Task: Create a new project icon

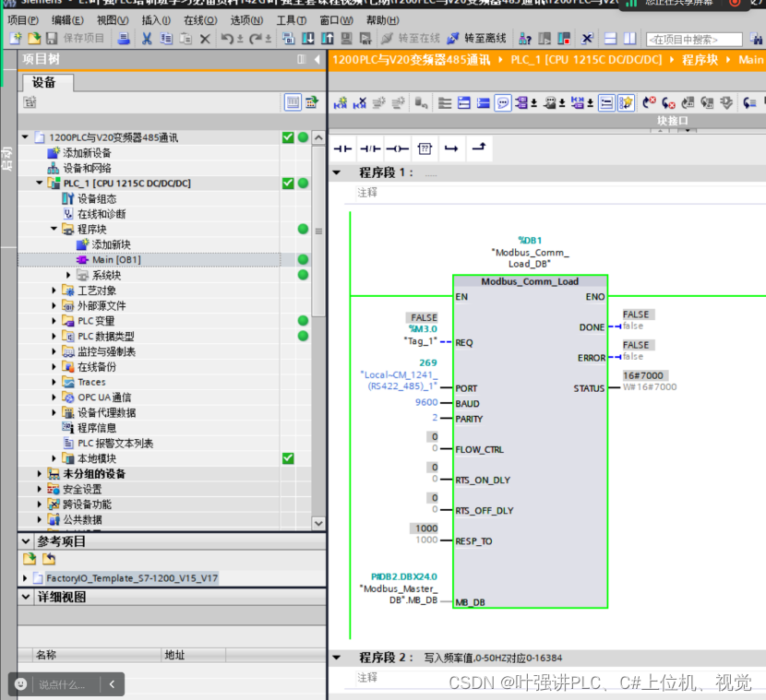Action: tap(15, 39)
